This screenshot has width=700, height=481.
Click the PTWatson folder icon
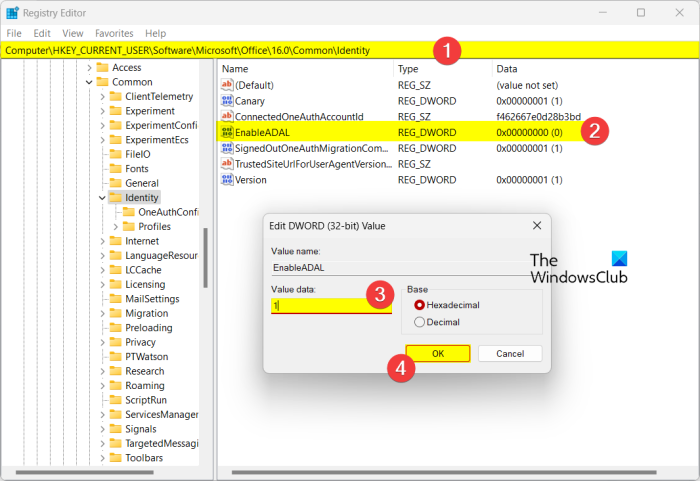[x=116, y=356]
